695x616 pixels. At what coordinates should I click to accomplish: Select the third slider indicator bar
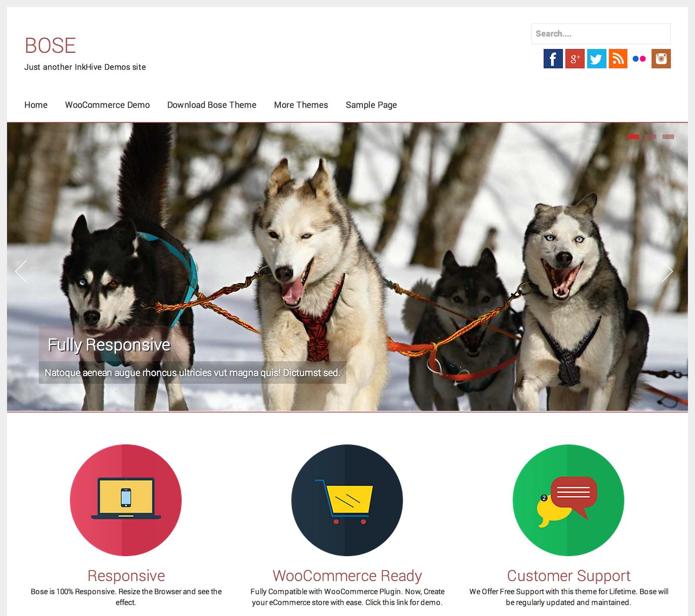point(668,137)
